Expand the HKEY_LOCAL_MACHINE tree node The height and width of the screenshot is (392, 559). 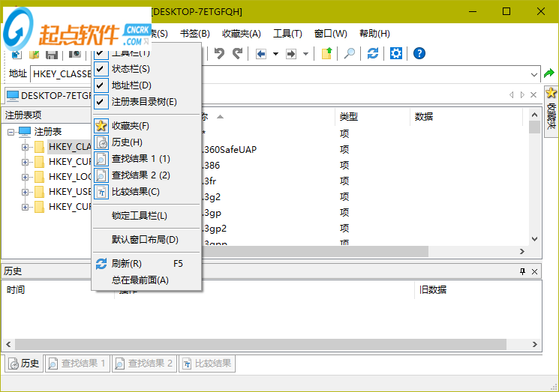click(26, 177)
